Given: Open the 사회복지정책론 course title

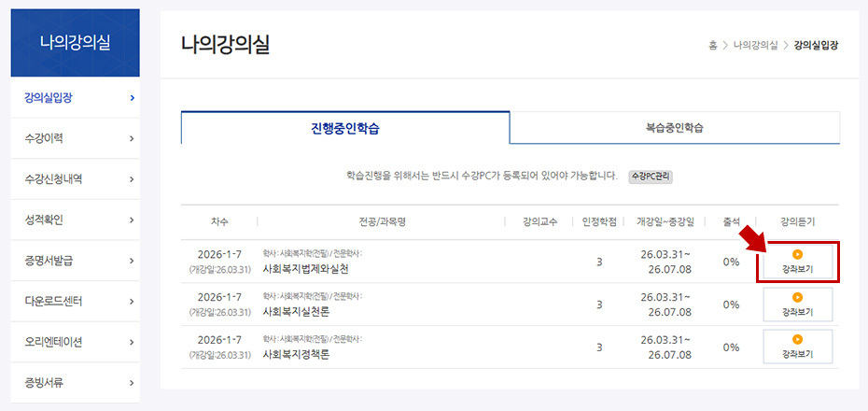Looking at the screenshot, I should (297, 355).
